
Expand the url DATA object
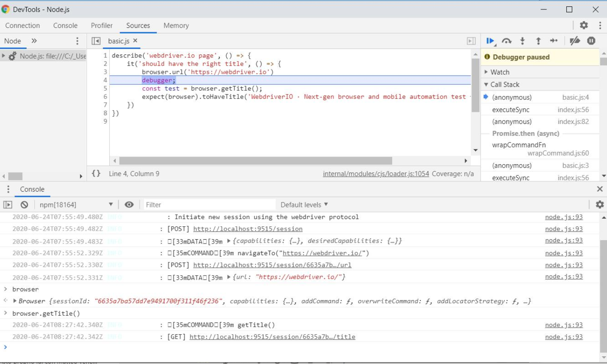[x=229, y=277]
